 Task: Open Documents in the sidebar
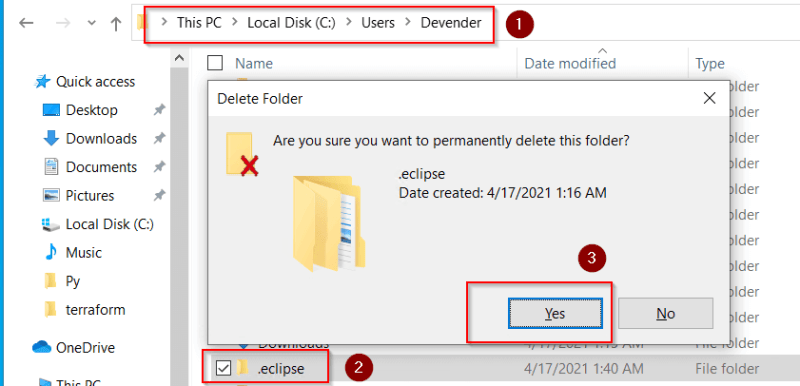(x=101, y=167)
